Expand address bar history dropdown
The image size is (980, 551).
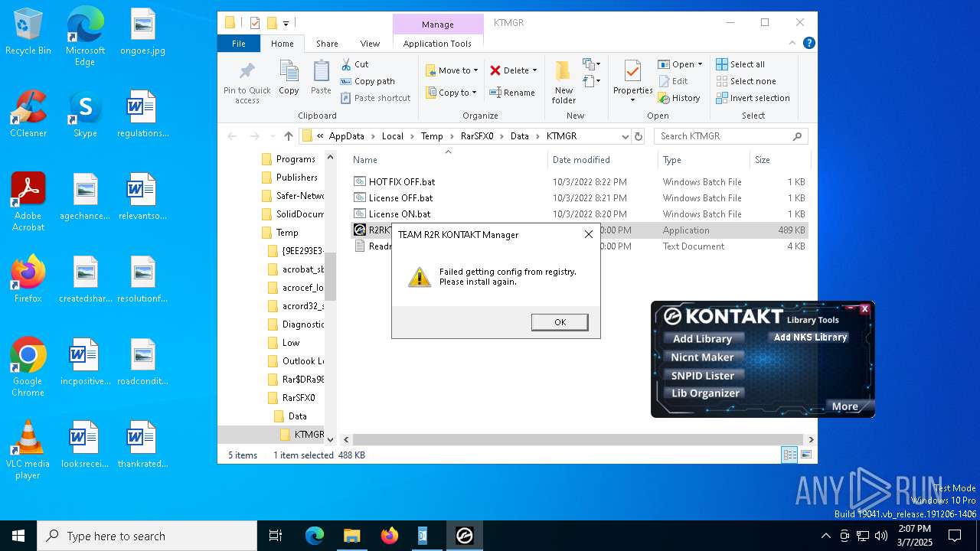point(625,136)
